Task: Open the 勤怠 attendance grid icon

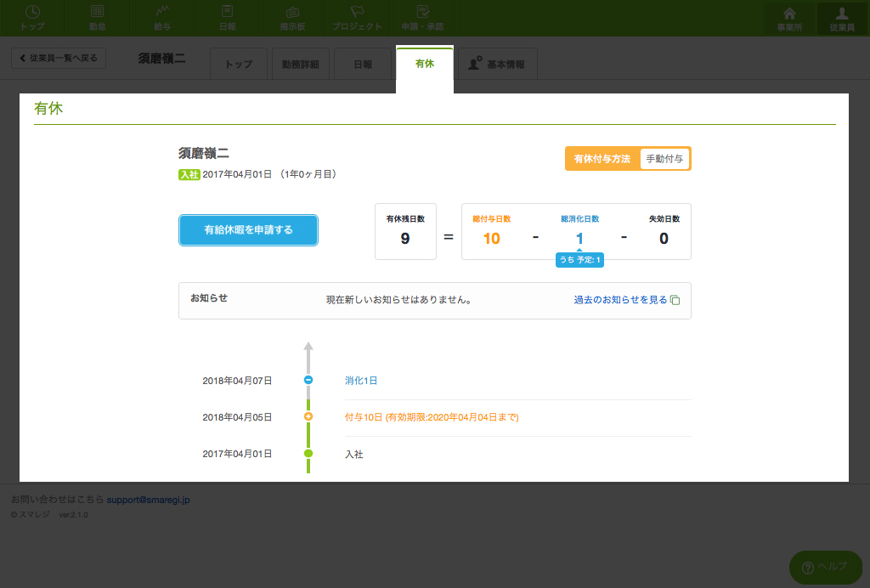Action: pyautogui.click(x=97, y=12)
